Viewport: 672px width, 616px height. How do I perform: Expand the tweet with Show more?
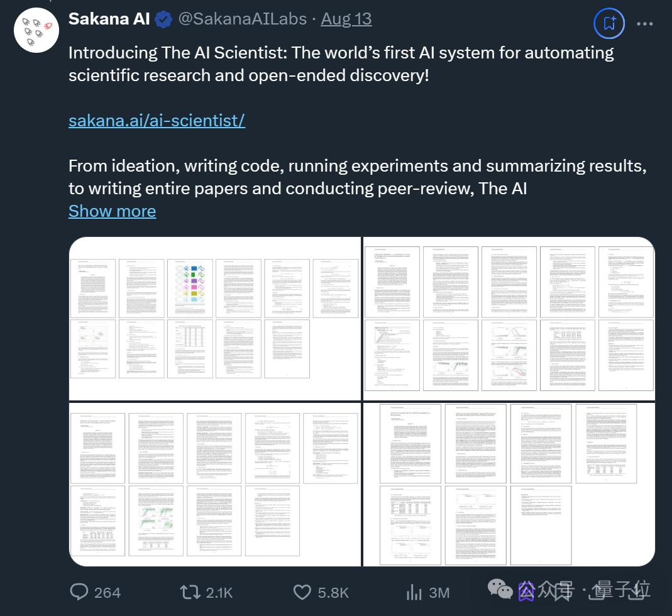(x=111, y=211)
